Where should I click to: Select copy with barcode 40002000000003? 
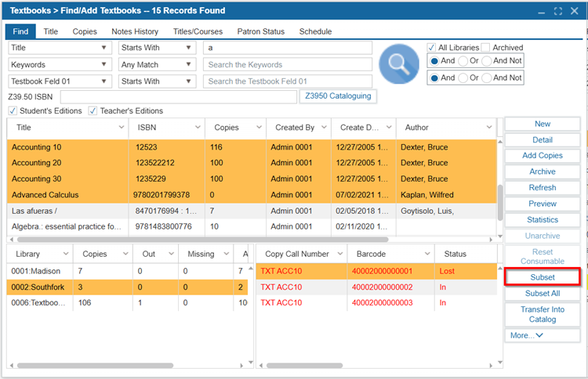pyautogui.click(x=376, y=303)
